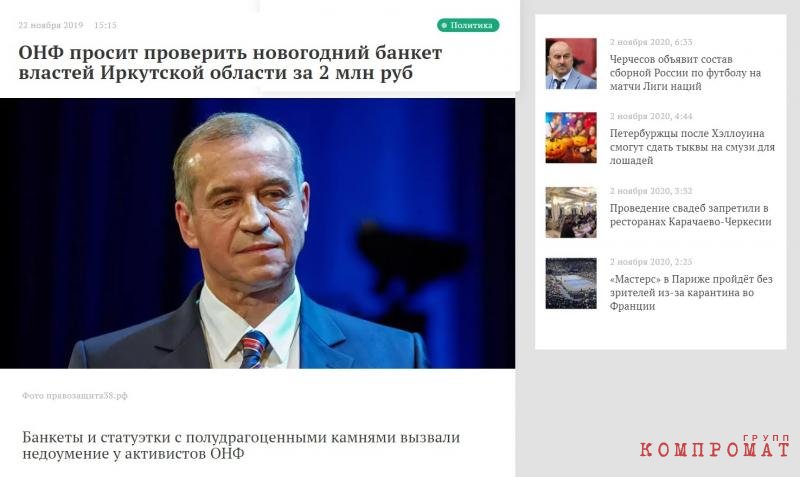Click the tennis arena thumbnail
Image resolution: width=800 pixels, height=477 pixels.
click(x=570, y=283)
